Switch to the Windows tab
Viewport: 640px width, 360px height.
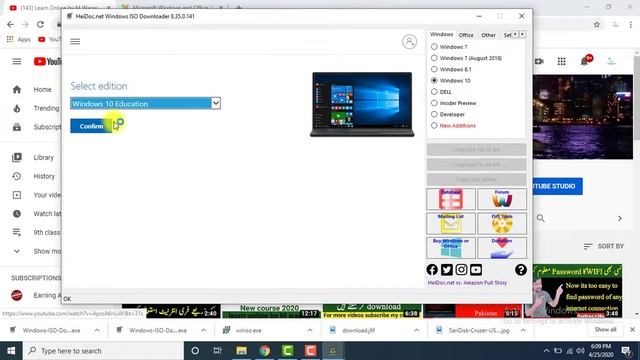(x=441, y=35)
